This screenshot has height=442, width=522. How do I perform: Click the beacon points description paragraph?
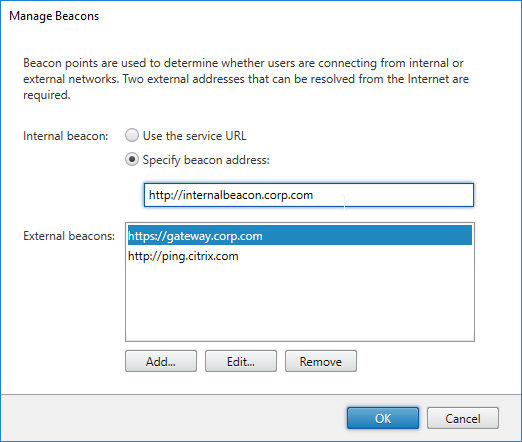pos(246,79)
